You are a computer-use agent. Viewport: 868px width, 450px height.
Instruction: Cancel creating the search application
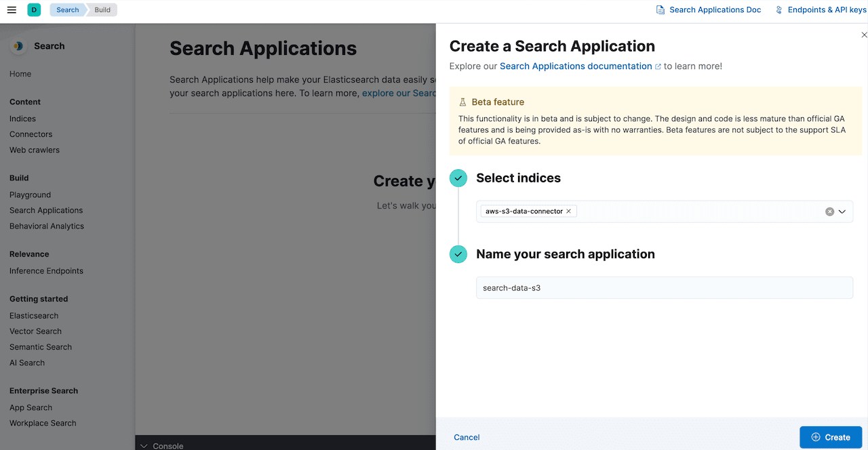467,437
